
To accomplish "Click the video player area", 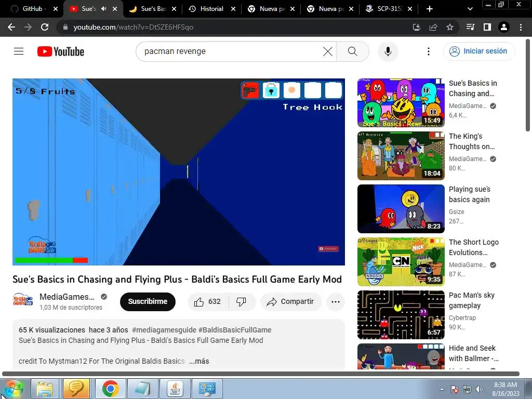I will point(179,171).
